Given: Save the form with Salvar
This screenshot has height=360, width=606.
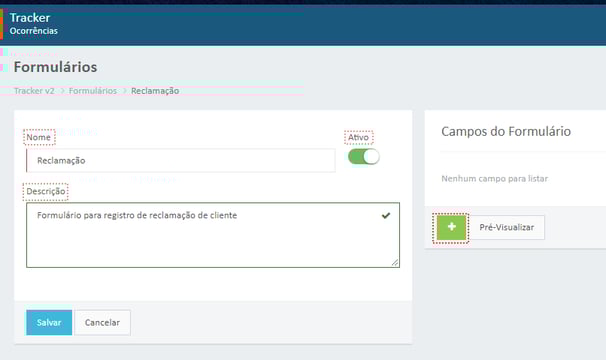Looking at the screenshot, I should pyautogui.click(x=49, y=322).
